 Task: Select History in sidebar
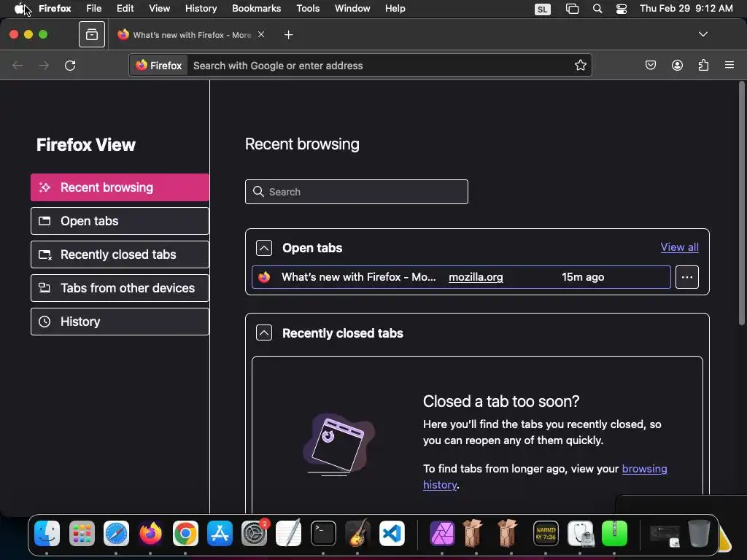pos(120,322)
